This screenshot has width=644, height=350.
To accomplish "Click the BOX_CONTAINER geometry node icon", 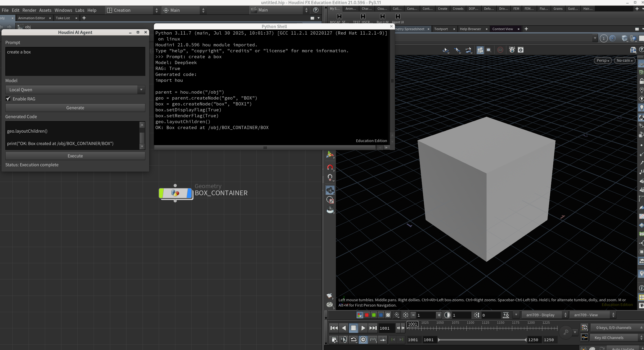I will [x=175, y=193].
